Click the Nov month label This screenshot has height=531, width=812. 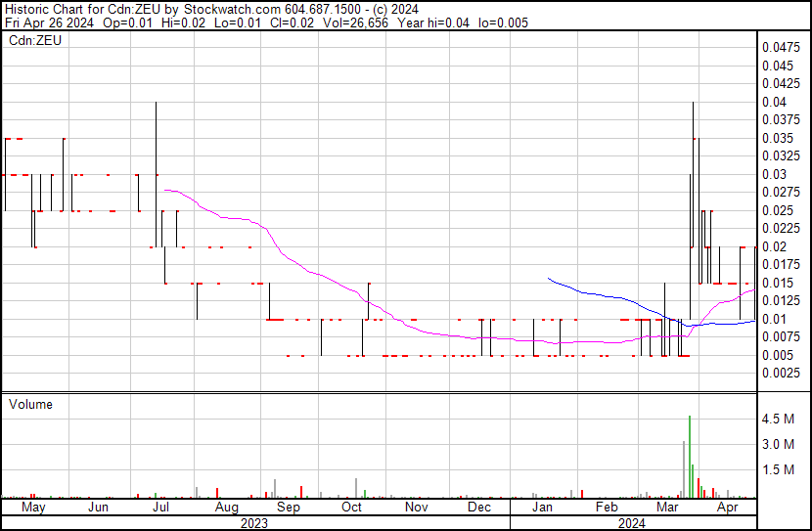pyautogui.click(x=417, y=508)
